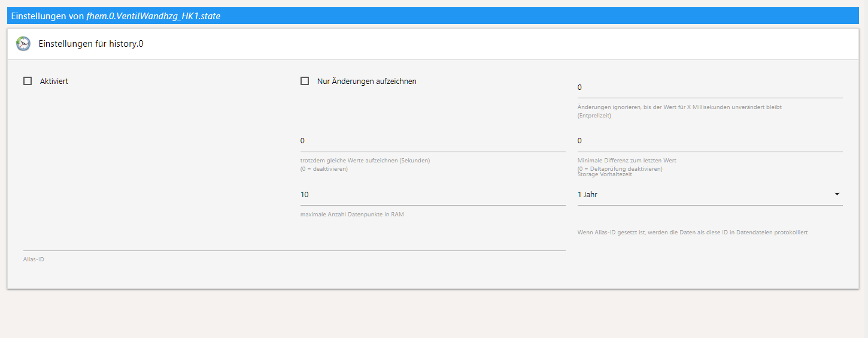Click the Aktiviert label text
The height and width of the screenshot is (338, 868).
tap(54, 81)
